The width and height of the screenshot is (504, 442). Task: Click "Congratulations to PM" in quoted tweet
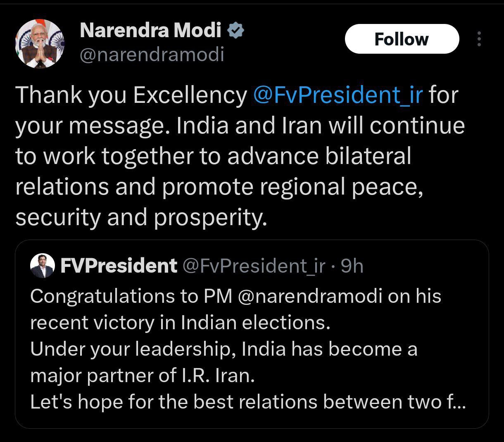pyautogui.click(x=131, y=296)
